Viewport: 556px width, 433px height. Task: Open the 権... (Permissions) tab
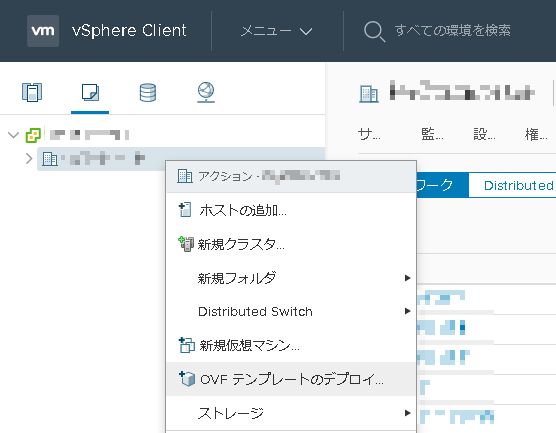[536, 134]
